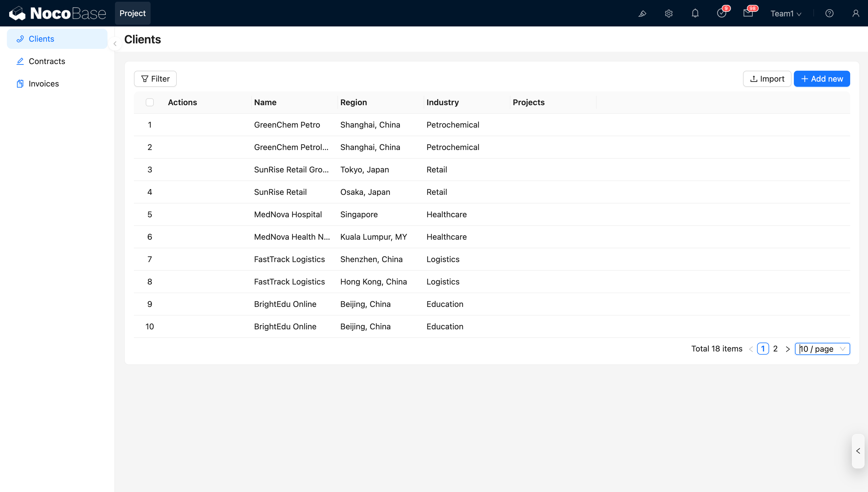Viewport: 868px width, 492px height.
Task: Open tasks icon with badge 9
Action: [722, 14]
